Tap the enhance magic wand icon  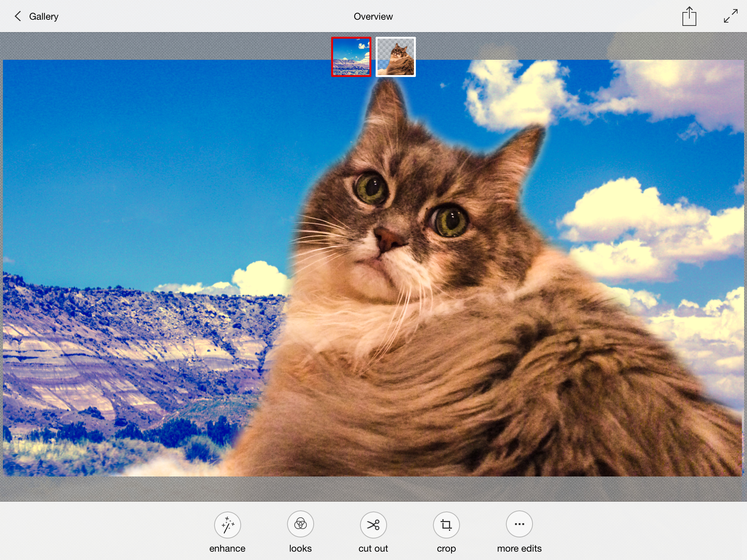point(228,525)
